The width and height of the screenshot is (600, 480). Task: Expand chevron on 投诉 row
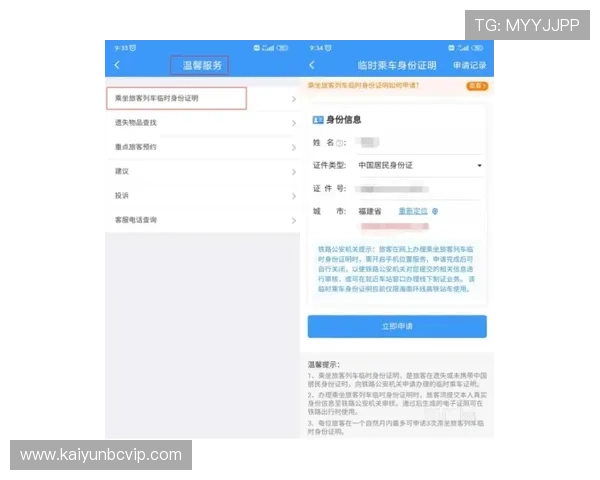coord(293,196)
